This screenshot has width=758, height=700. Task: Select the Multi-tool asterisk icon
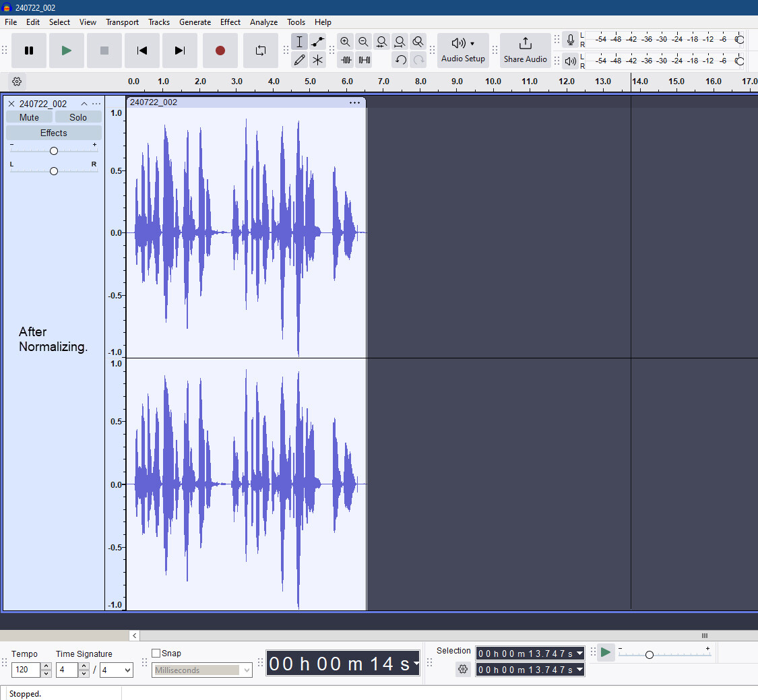pyautogui.click(x=317, y=60)
